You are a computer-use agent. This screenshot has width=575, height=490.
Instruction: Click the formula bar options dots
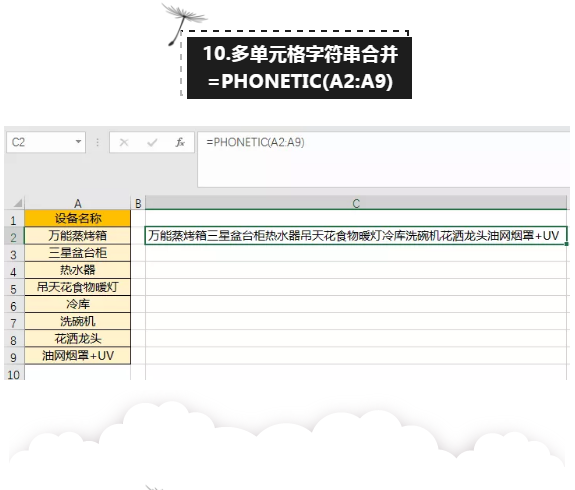[98, 142]
